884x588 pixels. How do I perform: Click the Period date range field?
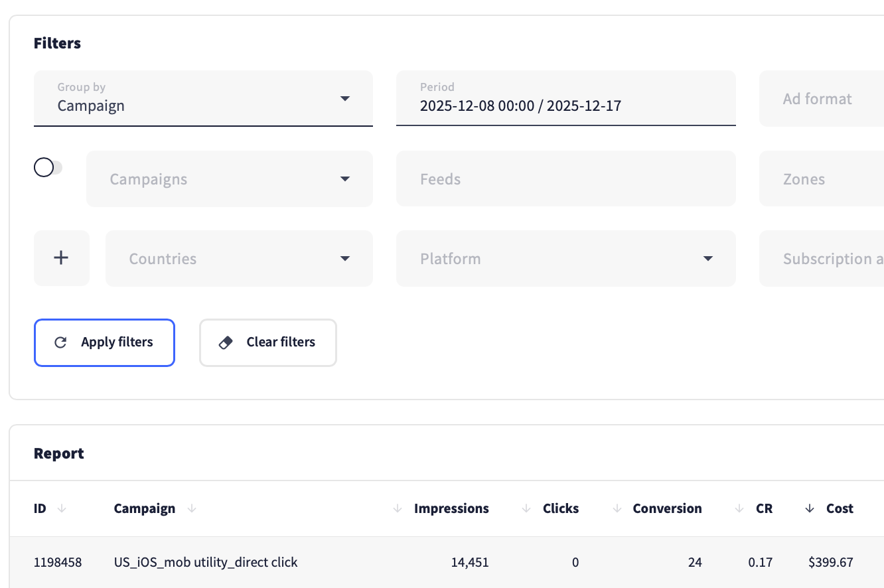pyautogui.click(x=565, y=98)
